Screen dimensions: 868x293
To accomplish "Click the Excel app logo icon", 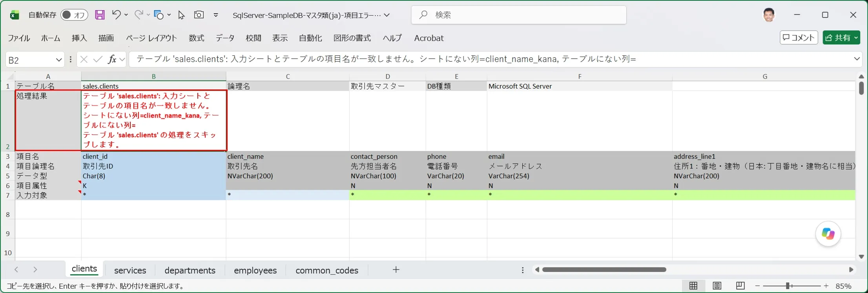I will pyautogui.click(x=15, y=15).
